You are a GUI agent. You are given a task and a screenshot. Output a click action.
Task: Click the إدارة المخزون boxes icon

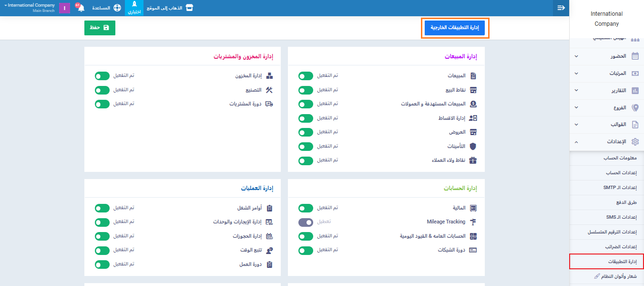point(269,76)
